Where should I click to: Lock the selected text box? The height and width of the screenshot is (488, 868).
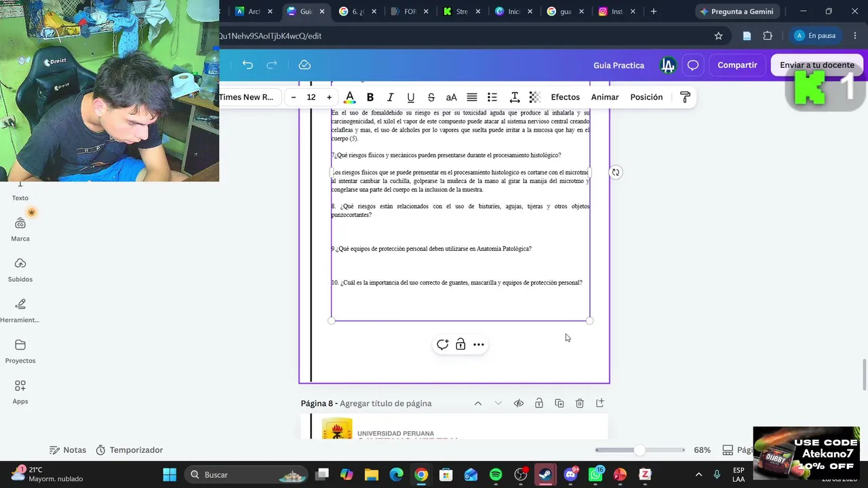coord(460,344)
